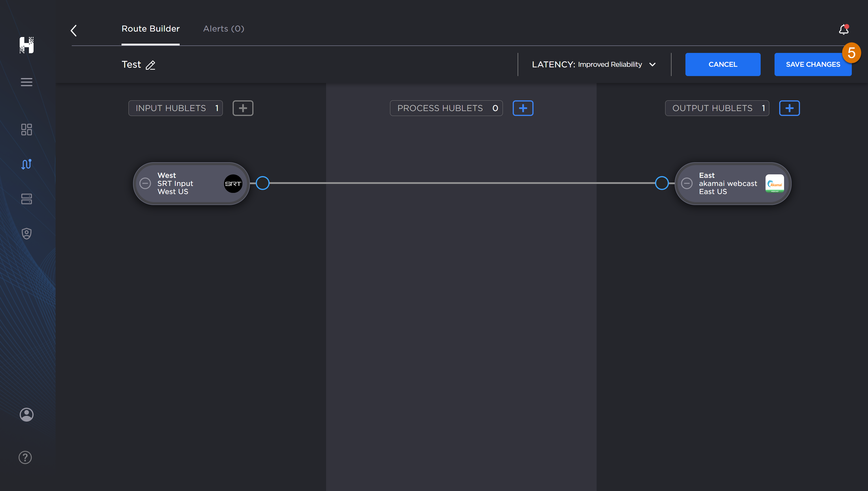Expand the INPUT HUBLETS add menu

click(243, 108)
